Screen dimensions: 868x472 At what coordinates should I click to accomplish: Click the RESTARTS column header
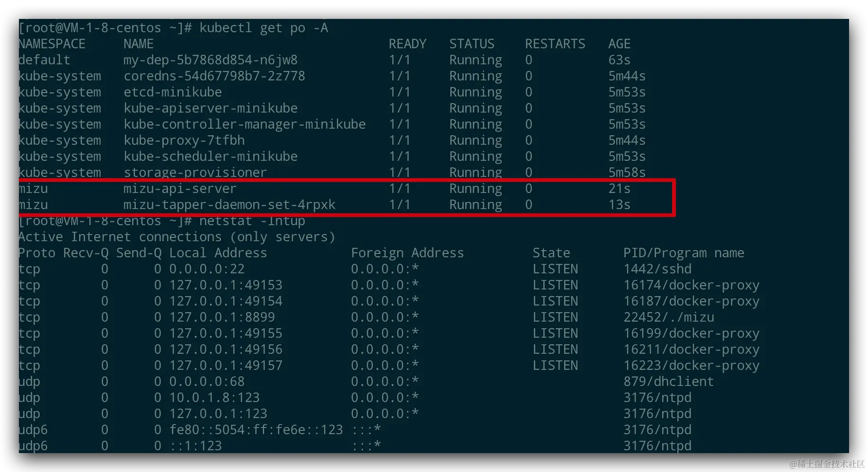tap(555, 44)
